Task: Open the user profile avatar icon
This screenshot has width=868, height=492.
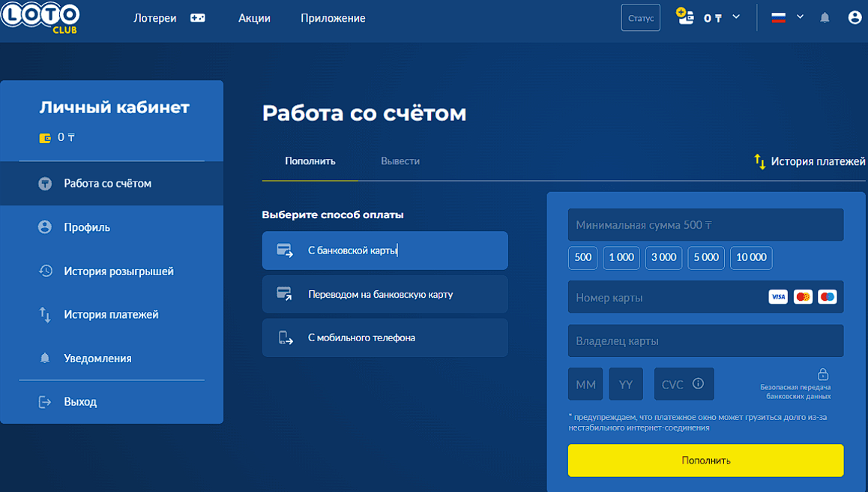Action: [x=855, y=18]
